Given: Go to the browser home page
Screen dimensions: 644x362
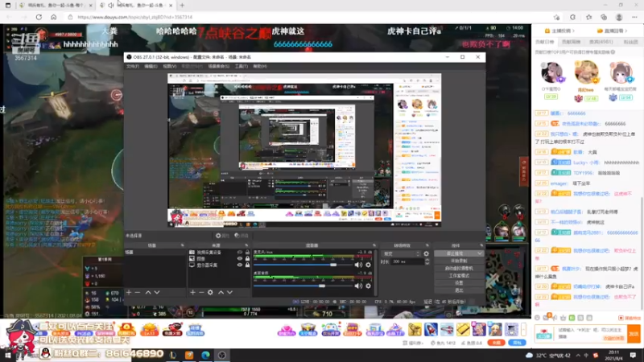Looking at the screenshot, I should click(54, 17).
